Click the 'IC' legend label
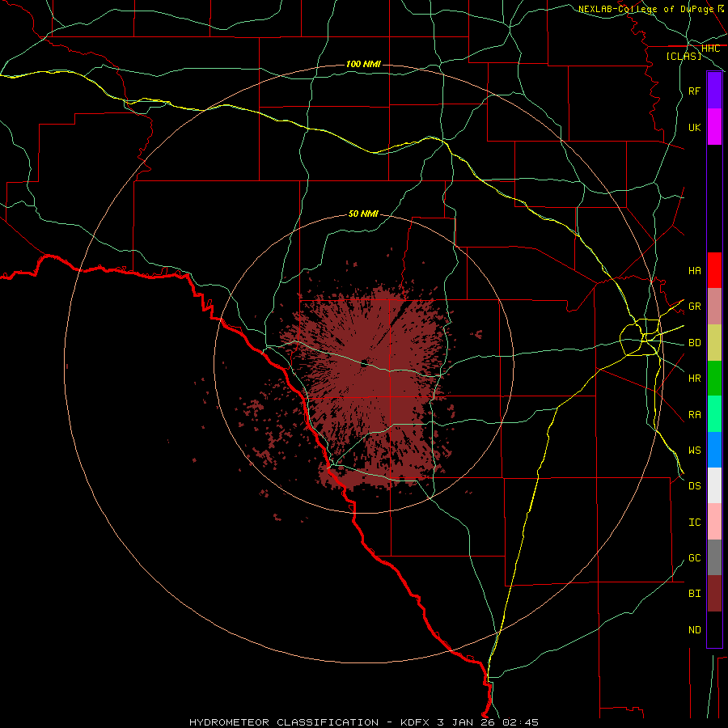This screenshot has width=728, height=728. pos(695,523)
